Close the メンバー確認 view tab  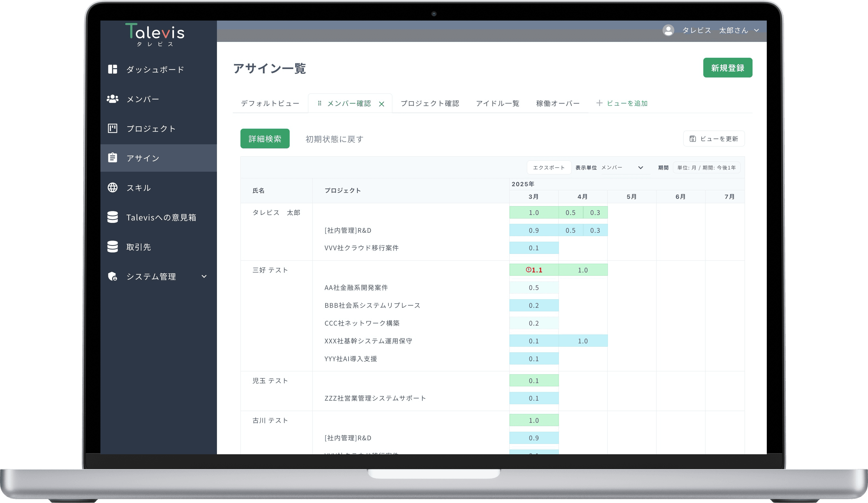tap(382, 104)
